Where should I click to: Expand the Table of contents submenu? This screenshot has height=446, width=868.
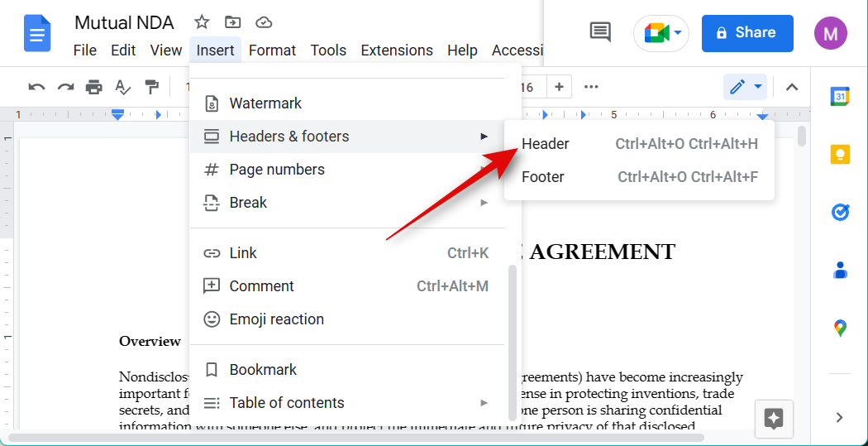pos(484,403)
